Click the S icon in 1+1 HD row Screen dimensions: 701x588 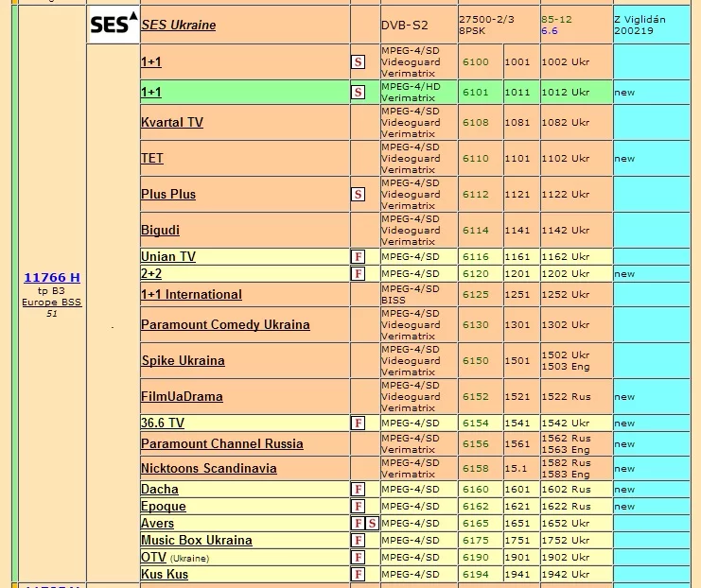point(358,93)
